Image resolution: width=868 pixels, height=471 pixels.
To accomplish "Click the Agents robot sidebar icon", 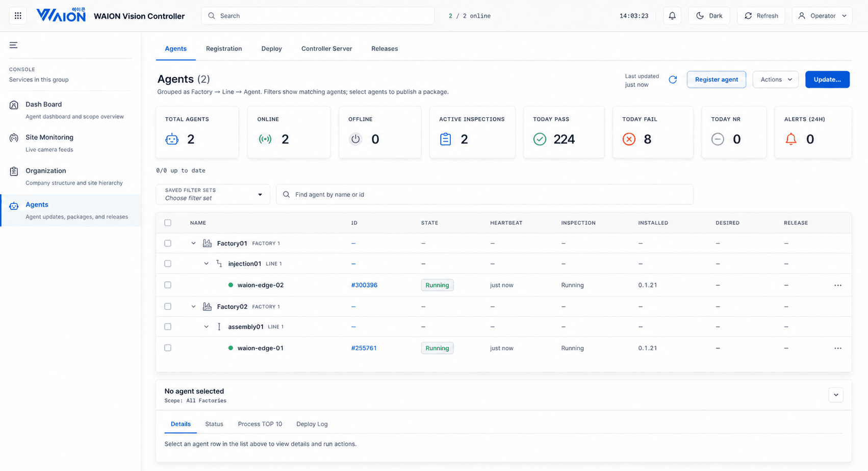I will tap(14, 205).
